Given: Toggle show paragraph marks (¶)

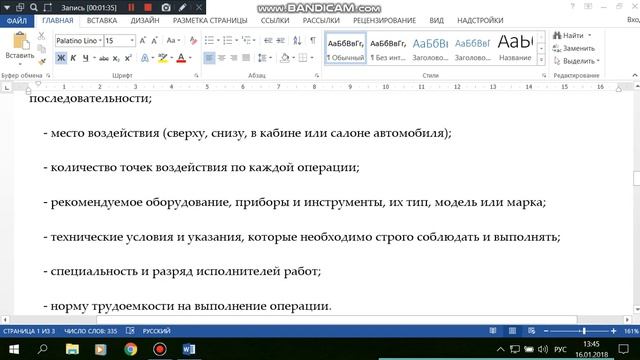Looking at the screenshot, I should pyautogui.click(x=313, y=40).
